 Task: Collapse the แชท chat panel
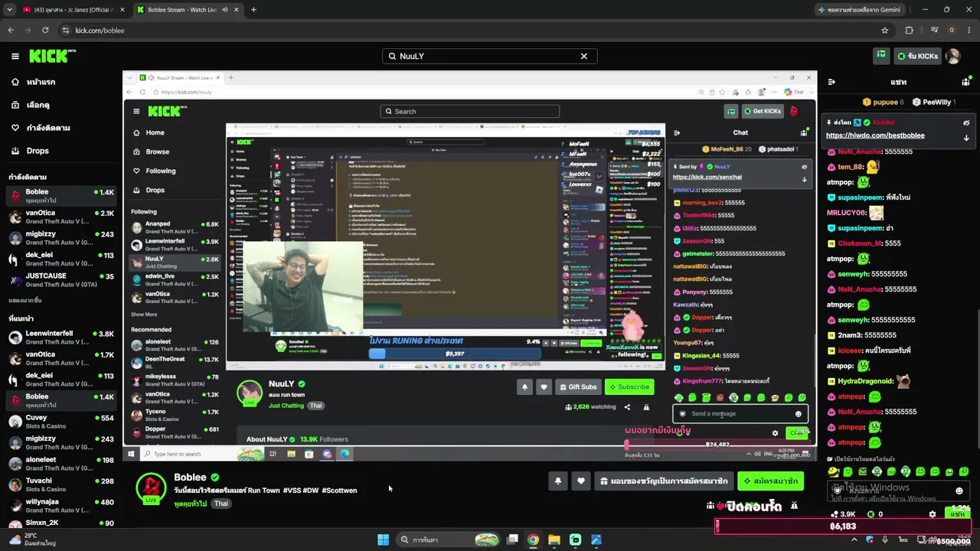(831, 82)
